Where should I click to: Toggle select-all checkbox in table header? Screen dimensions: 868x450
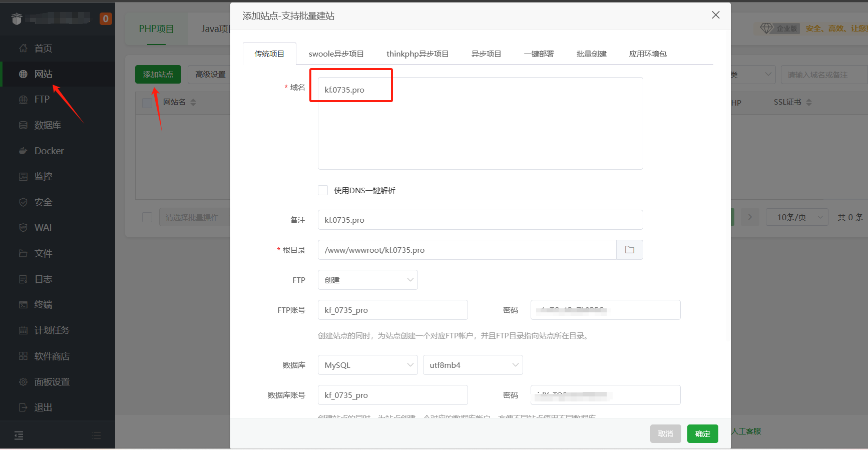point(147,103)
